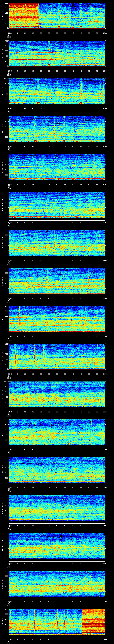Click the 19:16:00 start time label

click(9, 109)
